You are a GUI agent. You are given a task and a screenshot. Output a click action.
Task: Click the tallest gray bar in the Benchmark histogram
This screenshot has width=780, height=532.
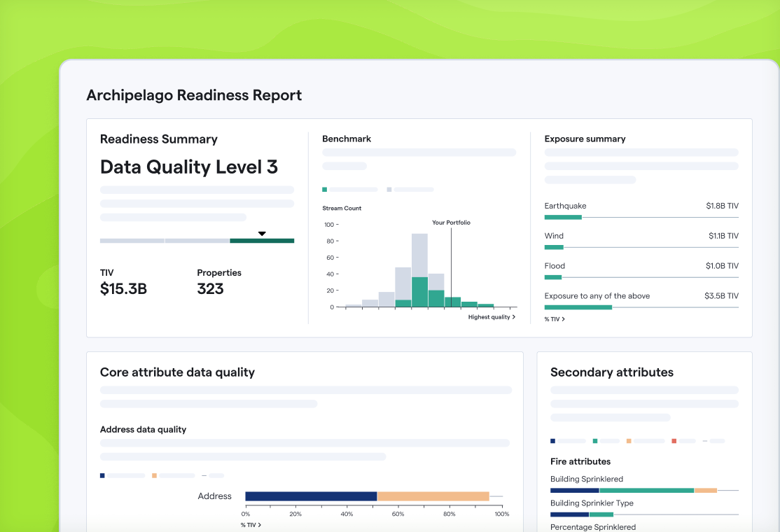coord(419,255)
